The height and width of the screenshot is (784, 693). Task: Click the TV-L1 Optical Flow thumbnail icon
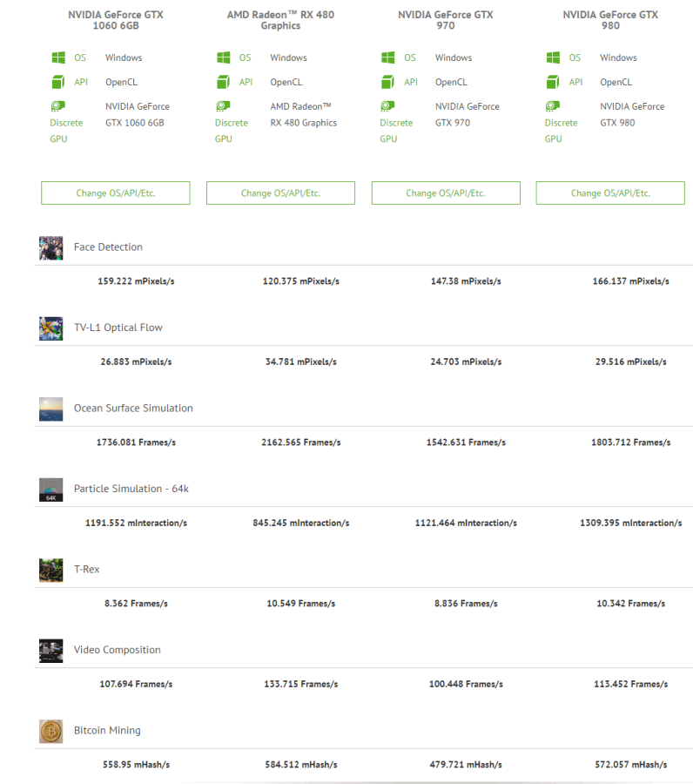pyautogui.click(x=50, y=328)
